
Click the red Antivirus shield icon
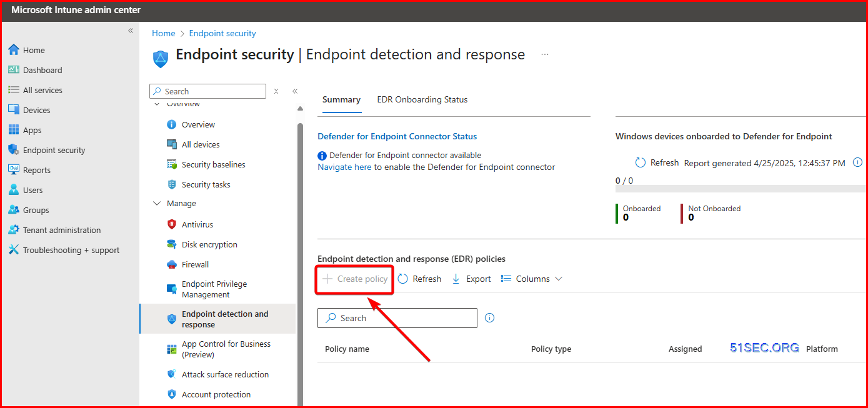[x=172, y=224]
